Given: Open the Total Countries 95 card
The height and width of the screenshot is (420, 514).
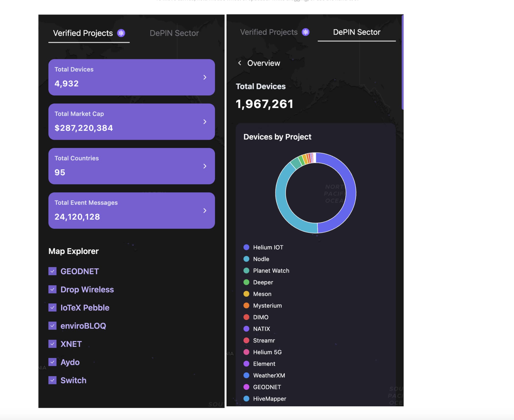Looking at the screenshot, I should point(132,166).
